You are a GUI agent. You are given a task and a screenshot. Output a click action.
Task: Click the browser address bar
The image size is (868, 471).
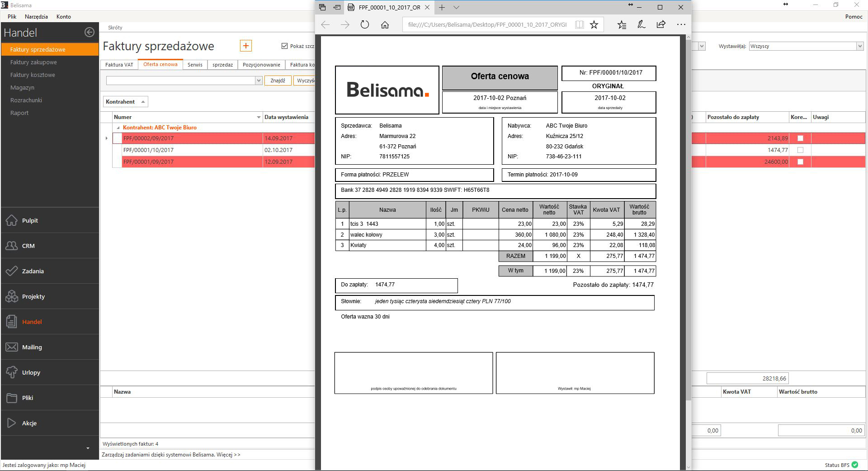[487, 25]
